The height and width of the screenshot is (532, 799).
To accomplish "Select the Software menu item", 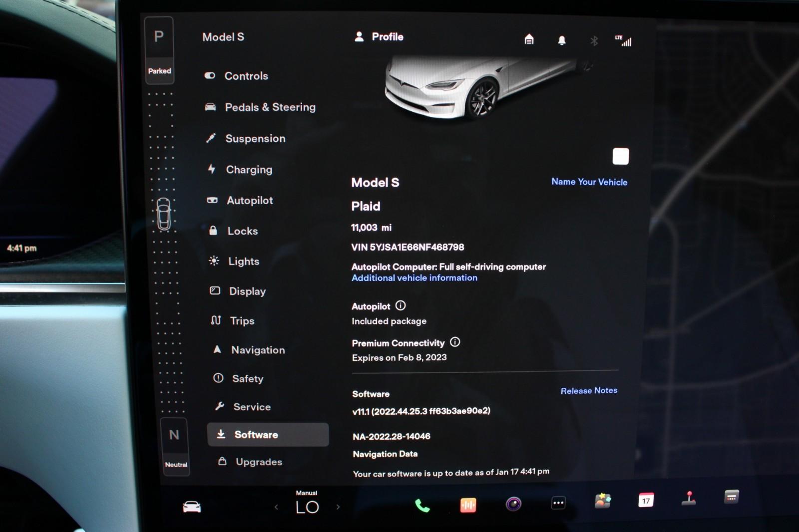I will click(268, 435).
